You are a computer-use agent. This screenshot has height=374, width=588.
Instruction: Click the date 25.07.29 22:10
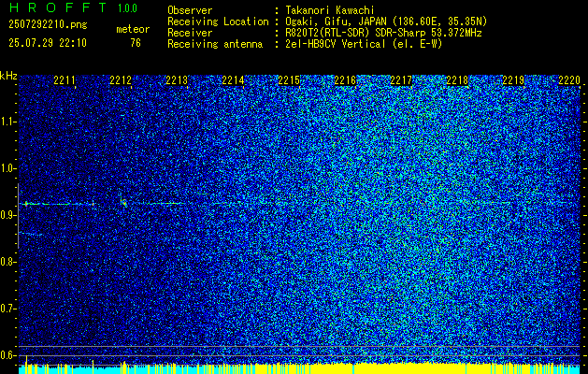pos(48,43)
